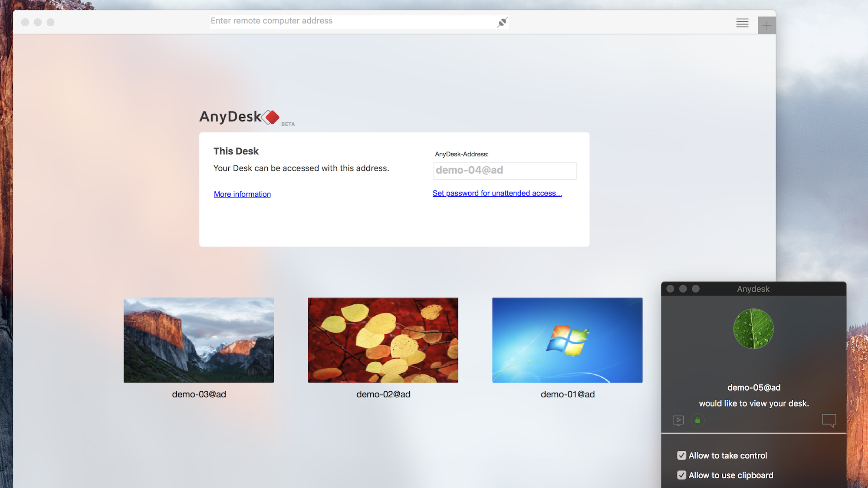Screen dimensions: 868x488
Task: Open the chat bubble icon
Action: pos(829,420)
